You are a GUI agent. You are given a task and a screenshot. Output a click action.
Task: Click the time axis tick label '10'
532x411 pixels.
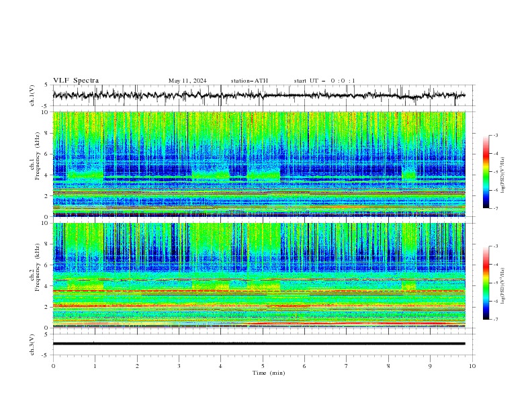point(472,366)
